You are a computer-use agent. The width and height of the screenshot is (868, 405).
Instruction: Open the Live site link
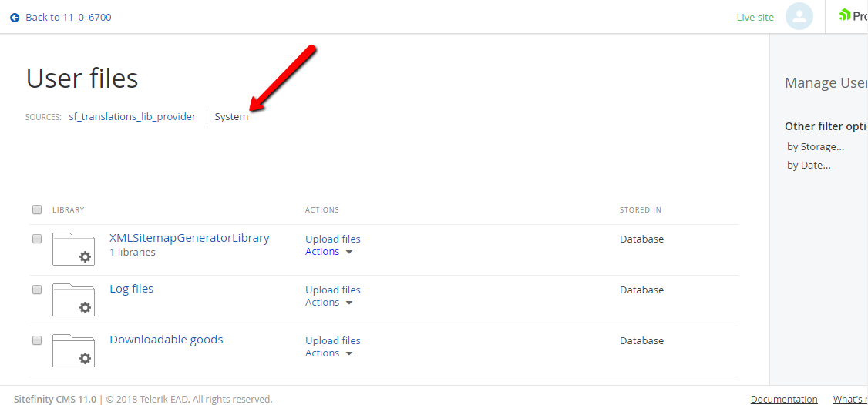755,18
